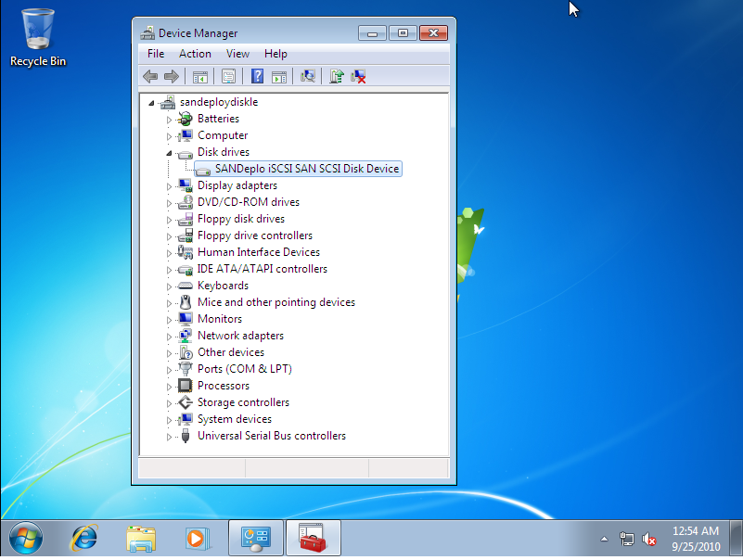
Task: Select the Other devices question-mark icon
Action: (186, 352)
